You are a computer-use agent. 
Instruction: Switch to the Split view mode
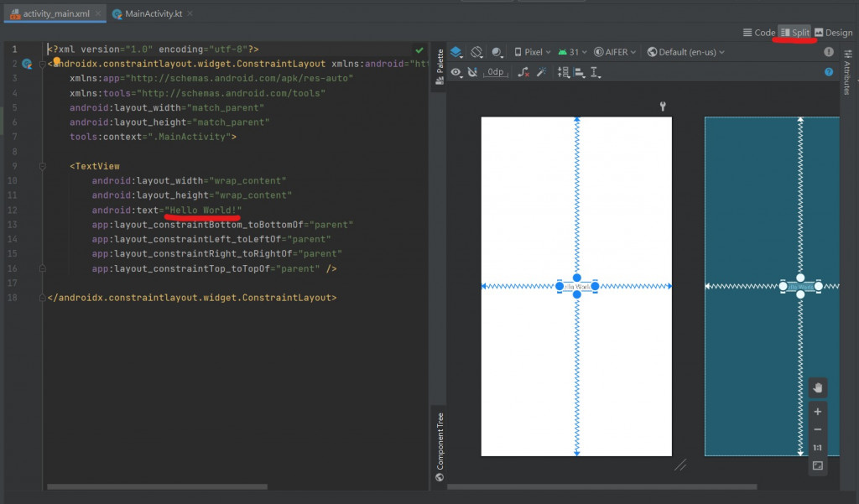click(795, 33)
